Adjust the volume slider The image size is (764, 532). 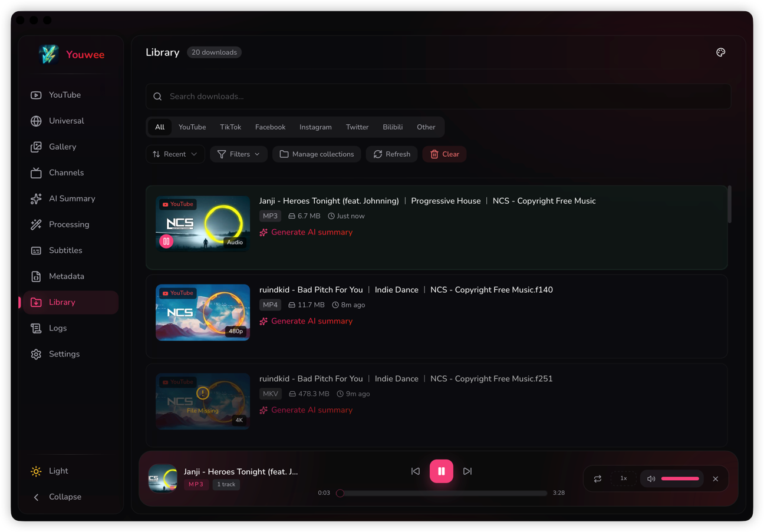(680, 479)
